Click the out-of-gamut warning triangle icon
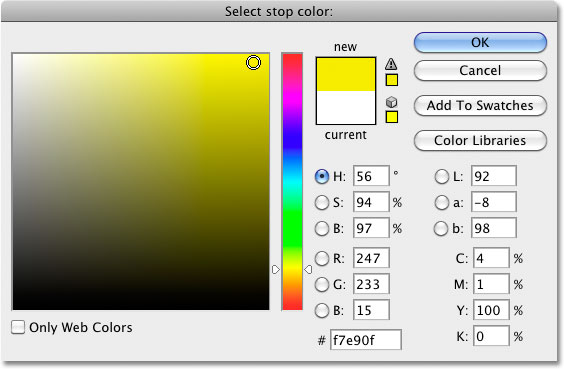This screenshot has width=564, height=369. [x=391, y=64]
